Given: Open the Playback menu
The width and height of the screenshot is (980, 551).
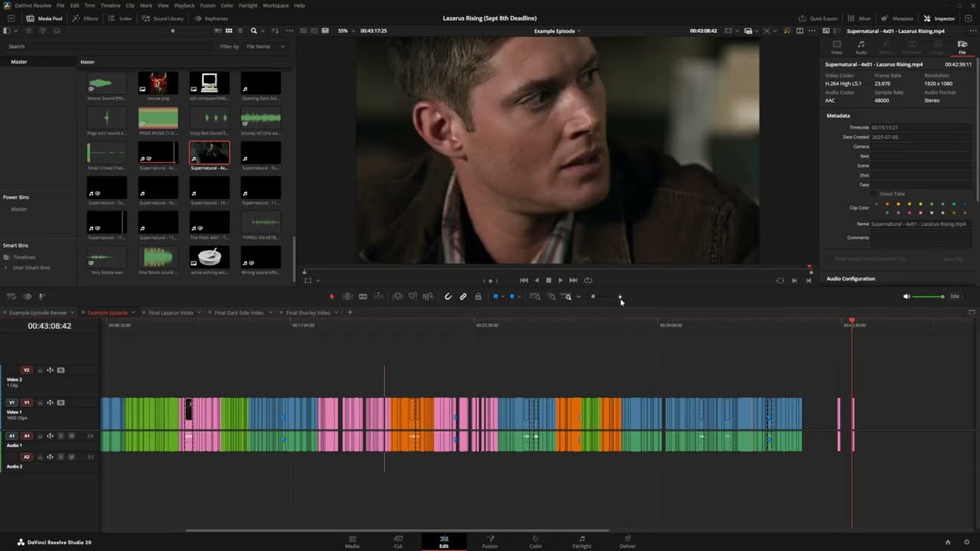Looking at the screenshot, I should tap(185, 5).
